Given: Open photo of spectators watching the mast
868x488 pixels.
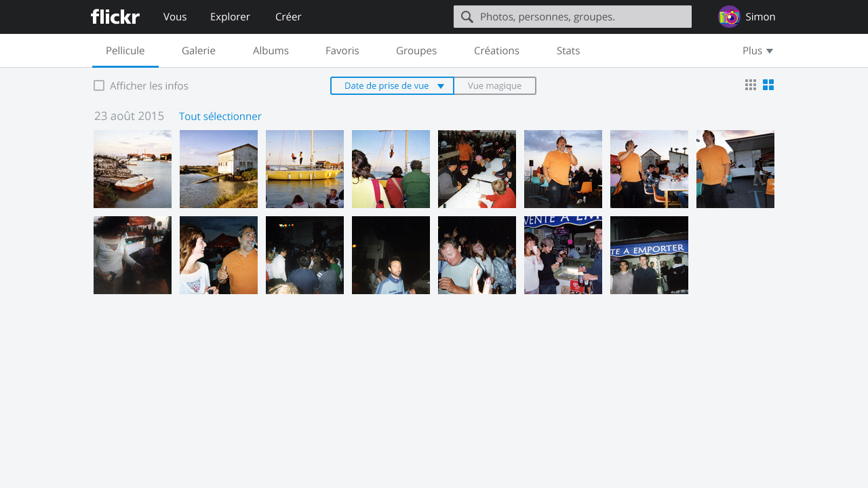Looking at the screenshot, I should [391, 169].
